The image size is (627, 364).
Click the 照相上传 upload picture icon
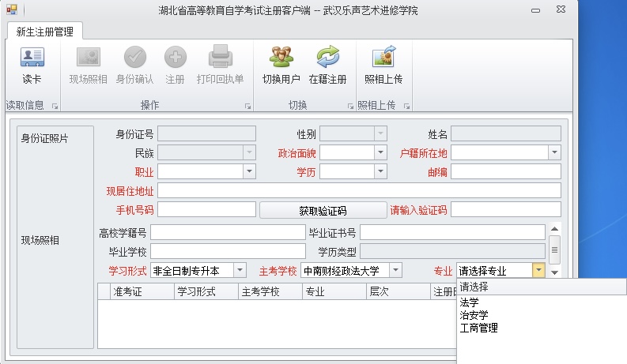click(384, 56)
